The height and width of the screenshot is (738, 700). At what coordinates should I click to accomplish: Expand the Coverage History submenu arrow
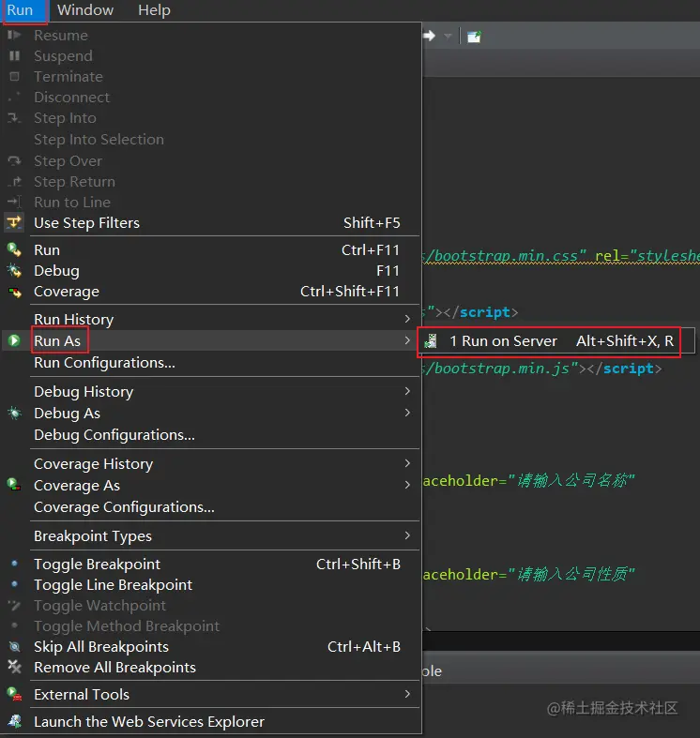407,463
